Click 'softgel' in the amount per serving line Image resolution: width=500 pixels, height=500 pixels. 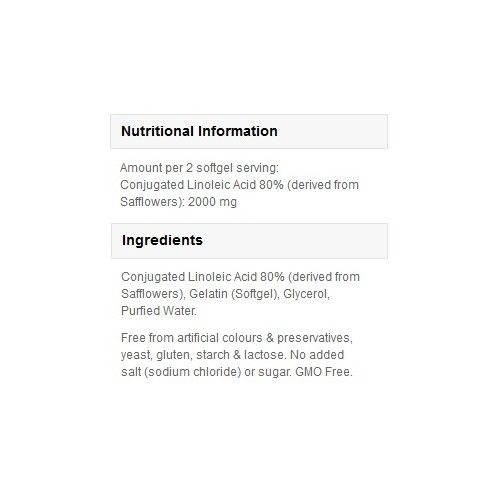click(x=214, y=168)
